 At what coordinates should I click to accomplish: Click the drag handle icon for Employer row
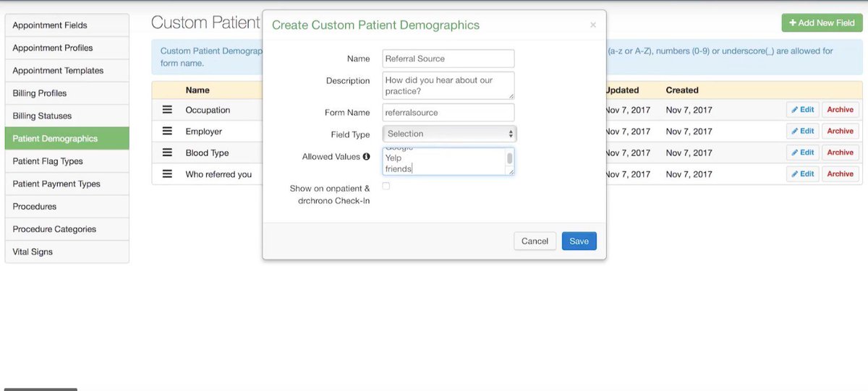coord(167,132)
